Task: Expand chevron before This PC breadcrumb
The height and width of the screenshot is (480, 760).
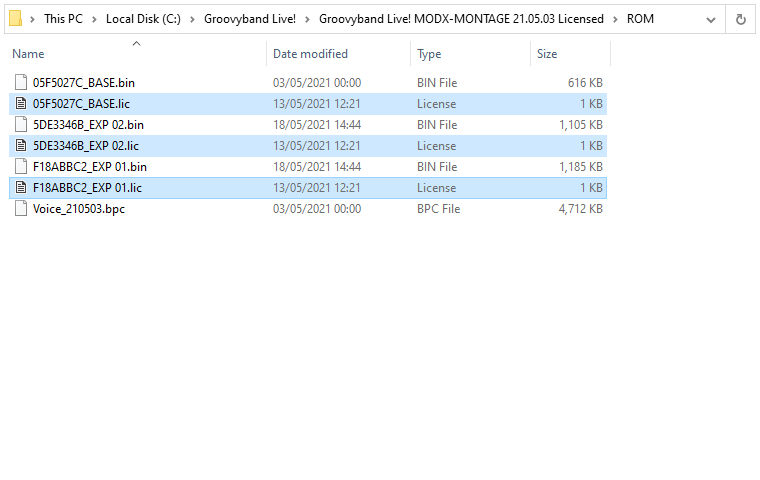Action: (32, 19)
